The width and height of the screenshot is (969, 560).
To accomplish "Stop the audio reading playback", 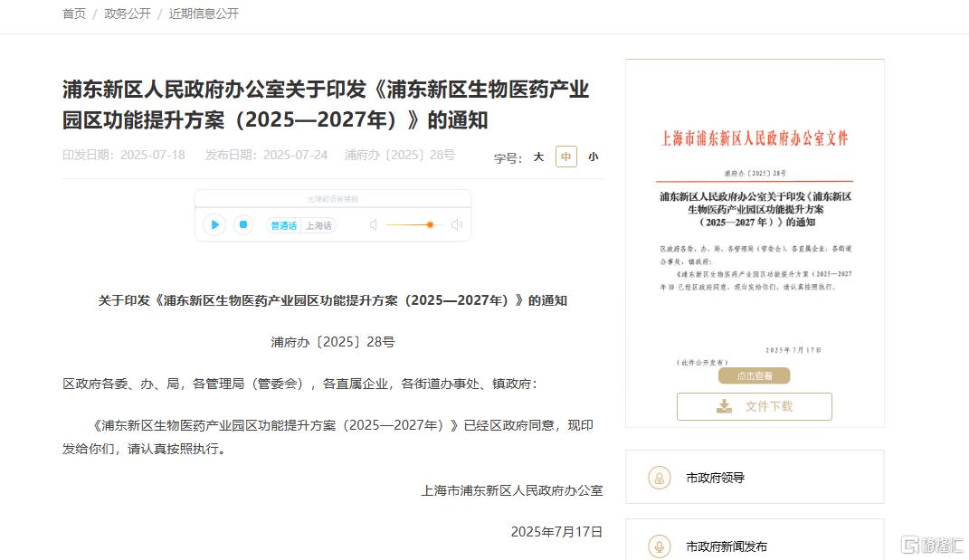I will pos(243,224).
